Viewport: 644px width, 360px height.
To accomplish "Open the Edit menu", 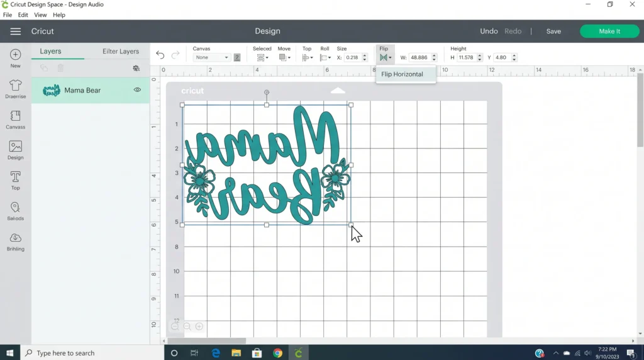I will 23,15.
